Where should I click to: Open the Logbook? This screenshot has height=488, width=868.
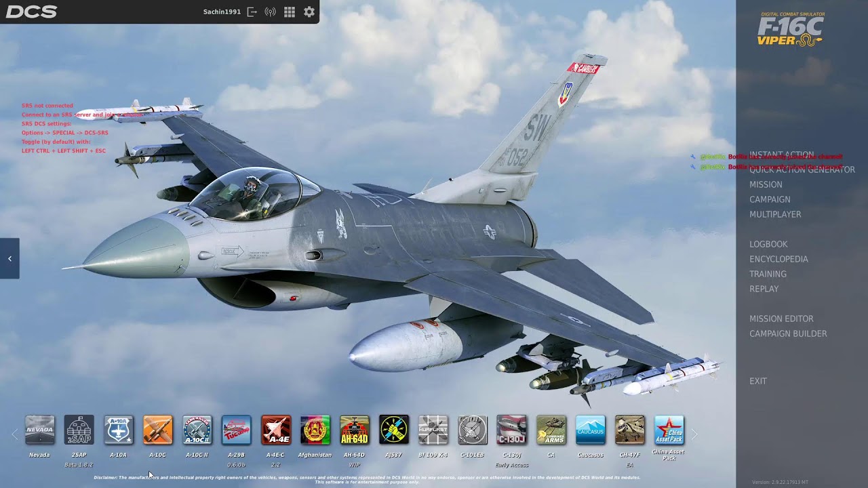tap(768, 244)
